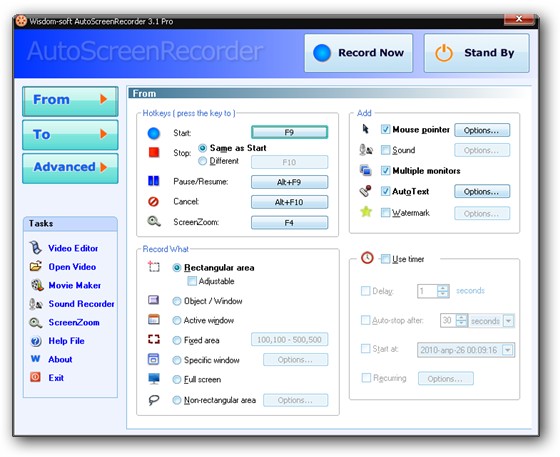This screenshot has height=457, width=560.
Task: Enable the Sound checkbox
Action: (385, 150)
